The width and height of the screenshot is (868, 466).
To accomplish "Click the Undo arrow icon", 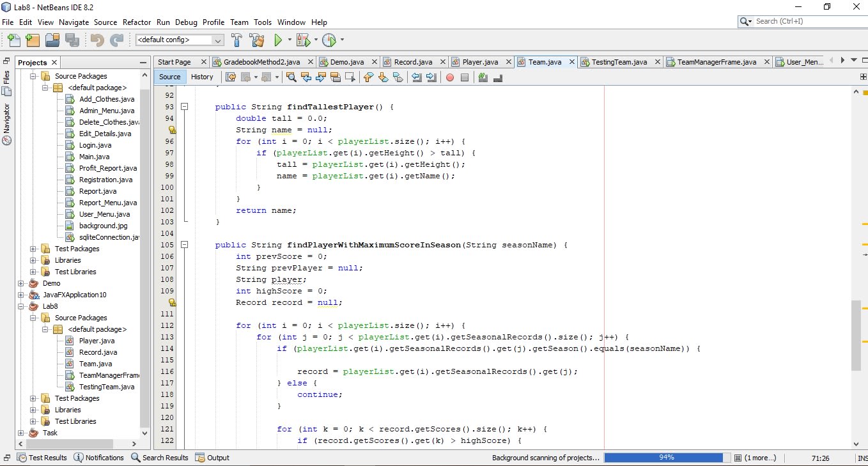I will [x=97, y=40].
